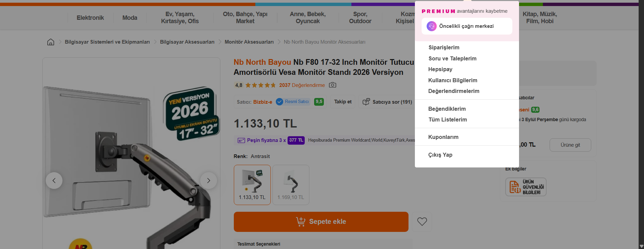Viewport: 644px width, 249px height.
Task: Open Beğendiklerim from the dropdown
Action: pos(447,109)
